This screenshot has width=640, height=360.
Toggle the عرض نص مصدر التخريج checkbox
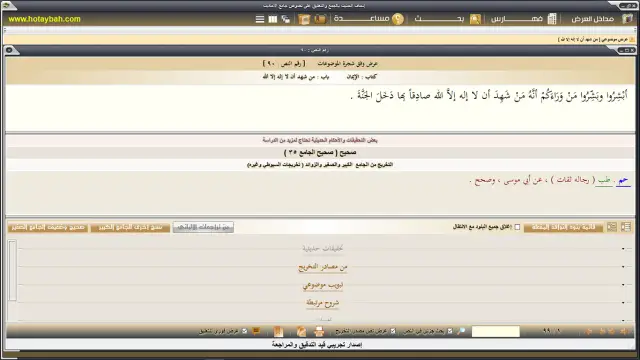click(x=393, y=331)
